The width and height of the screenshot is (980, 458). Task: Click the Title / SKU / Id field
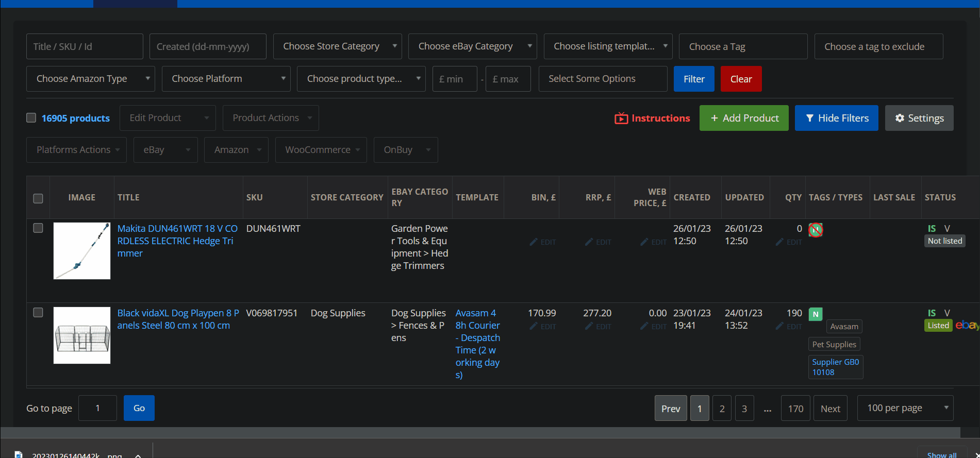click(x=85, y=46)
